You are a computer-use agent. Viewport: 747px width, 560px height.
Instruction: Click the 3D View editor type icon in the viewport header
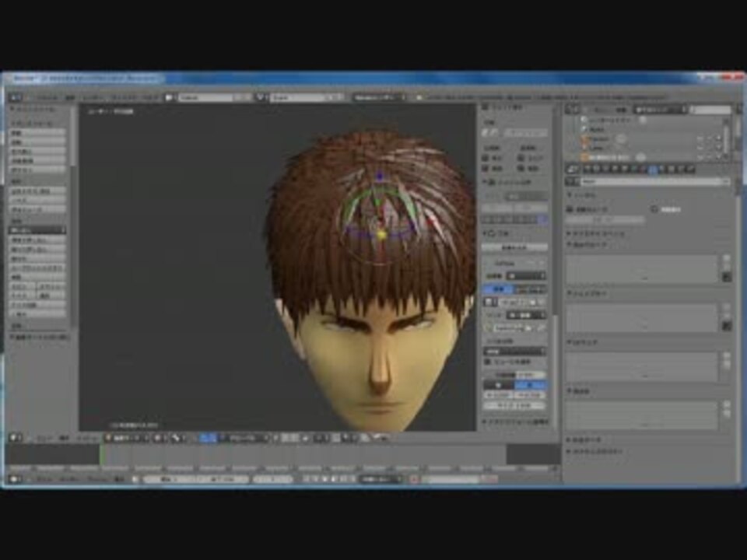coord(15,439)
